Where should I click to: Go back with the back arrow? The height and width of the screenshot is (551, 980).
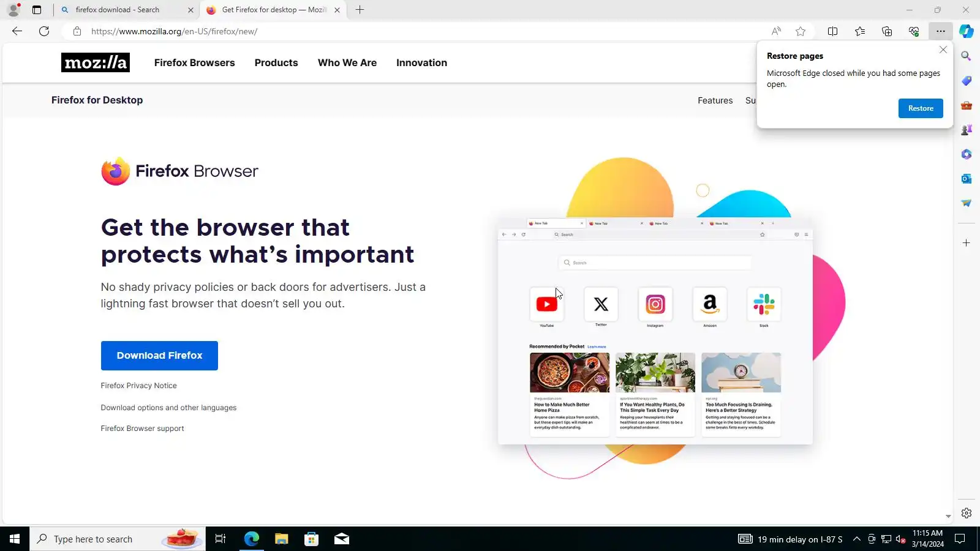[17, 31]
